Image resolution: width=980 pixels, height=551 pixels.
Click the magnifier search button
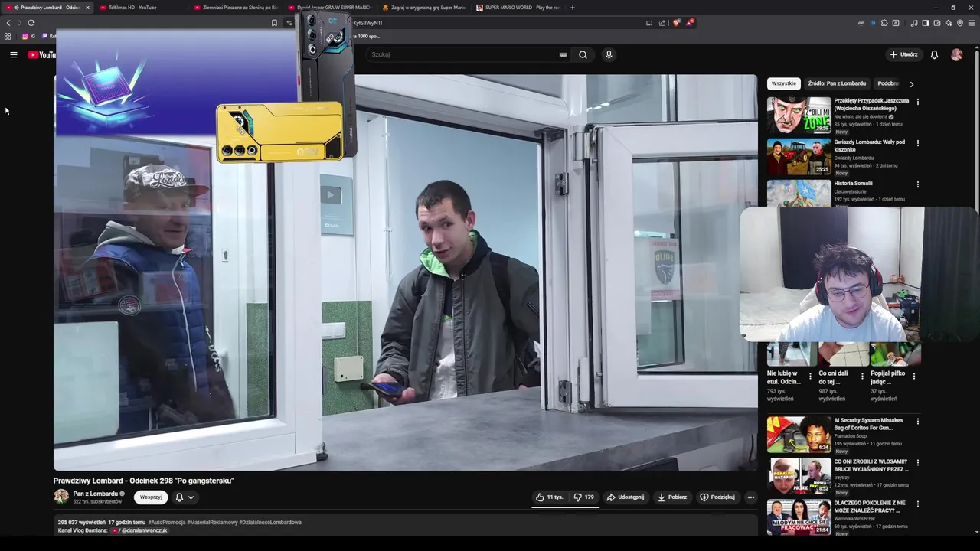[x=583, y=54]
